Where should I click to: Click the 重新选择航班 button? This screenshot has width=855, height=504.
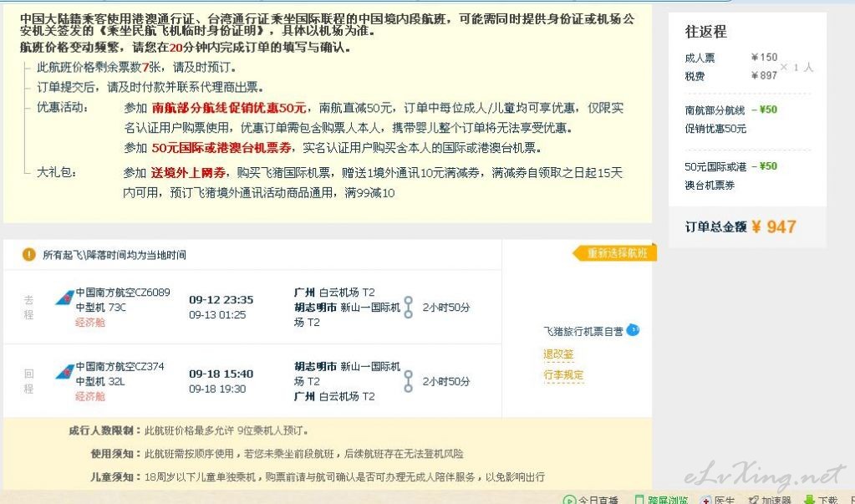pos(615,253)
